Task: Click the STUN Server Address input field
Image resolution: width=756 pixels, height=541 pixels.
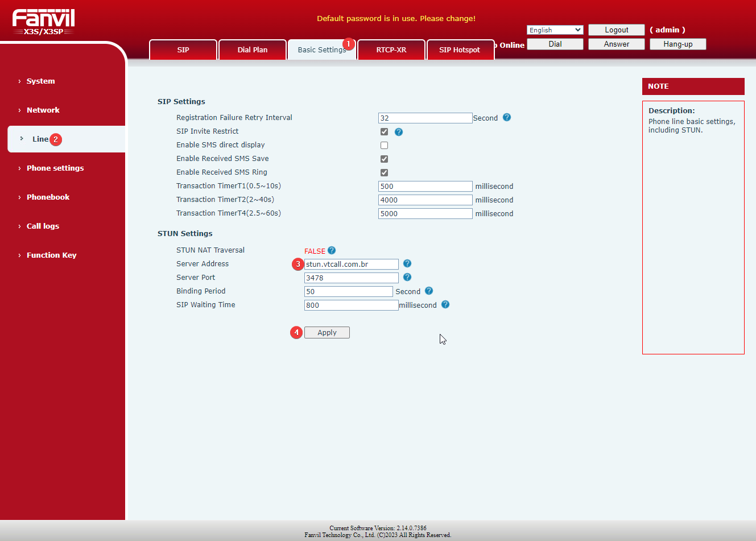Action: tap(351, 264)
